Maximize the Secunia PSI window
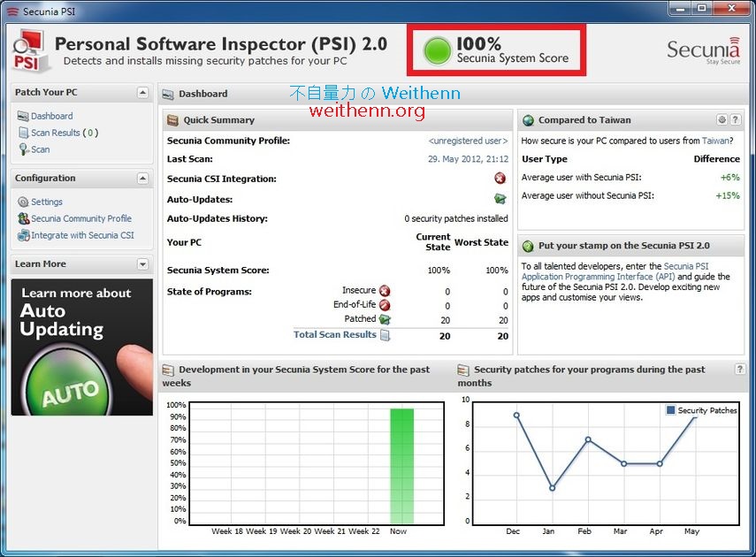The image size is (756, 557). [x=702, y=8]
